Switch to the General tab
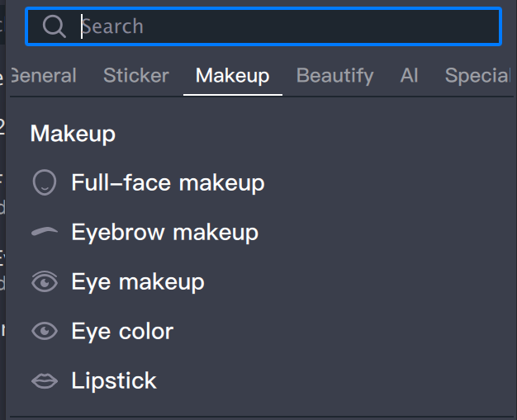 pos(45,76)
